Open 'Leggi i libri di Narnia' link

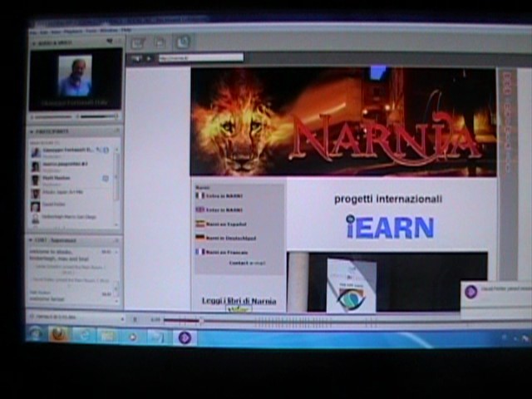click(x=239, y=301)
